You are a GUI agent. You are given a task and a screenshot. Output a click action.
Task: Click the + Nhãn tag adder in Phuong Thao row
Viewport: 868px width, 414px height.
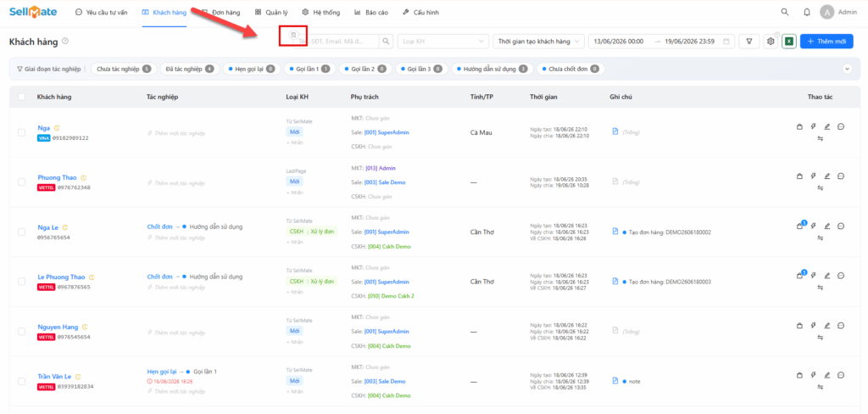click(x=294, y=193)
